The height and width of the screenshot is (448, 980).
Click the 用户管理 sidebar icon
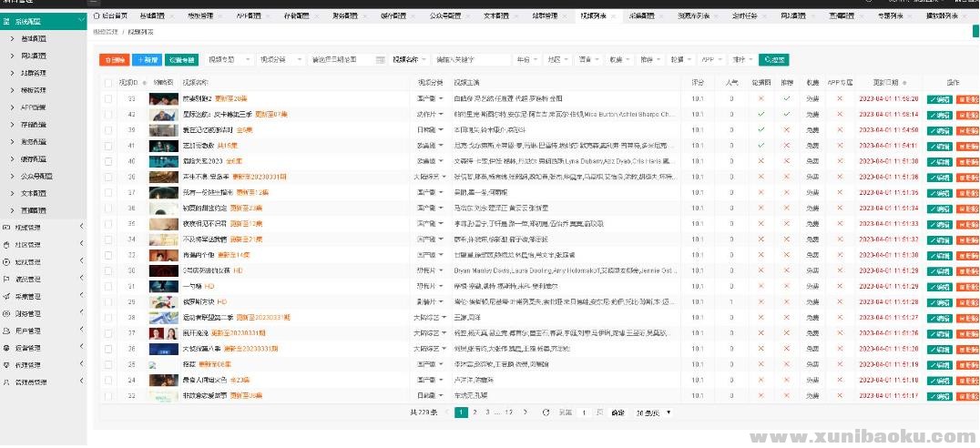[7, 331]
